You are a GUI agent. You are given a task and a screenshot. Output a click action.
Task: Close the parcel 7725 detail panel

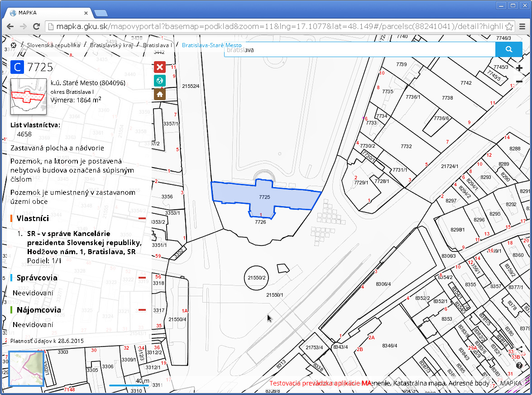(x=159, y=67)
